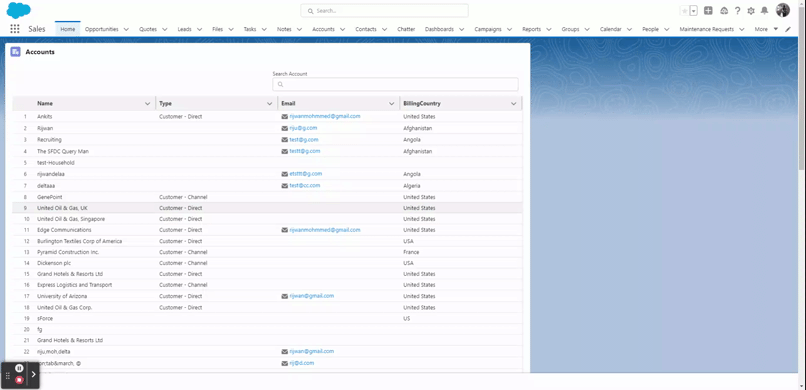The image size is (806, 390).
Task: Open email link rijwan@gmail.com for riju,moh,delta
Action: tap(312, 351)
